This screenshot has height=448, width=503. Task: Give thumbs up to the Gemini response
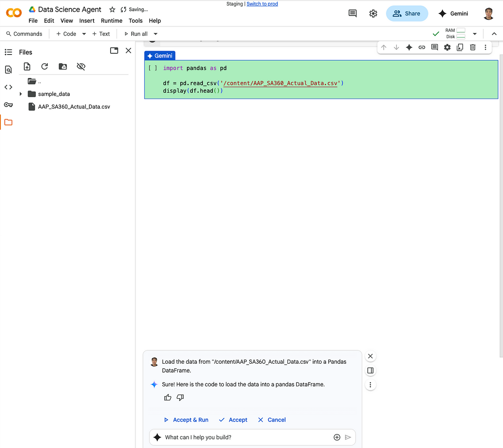(168, 397)
